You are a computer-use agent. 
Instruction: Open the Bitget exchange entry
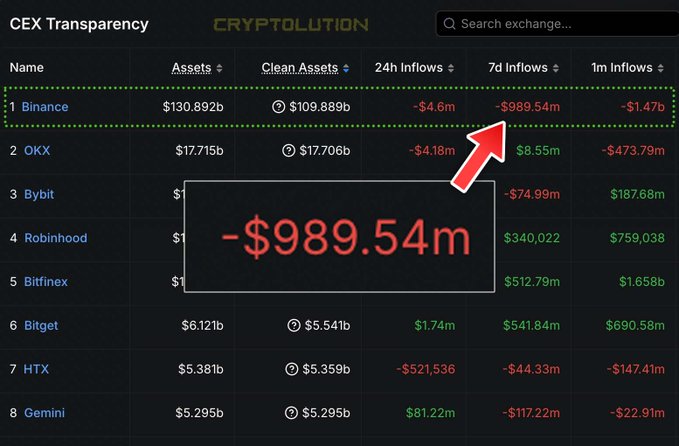tap(41, 325)
